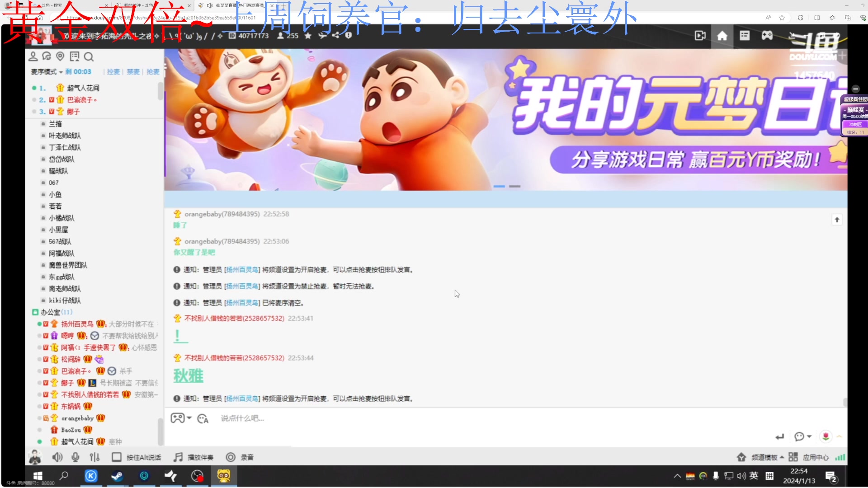The height and width of the screenshot is (488, 868).
Task: Select mic queue user 超气人花间
Action: pos(83,88)
